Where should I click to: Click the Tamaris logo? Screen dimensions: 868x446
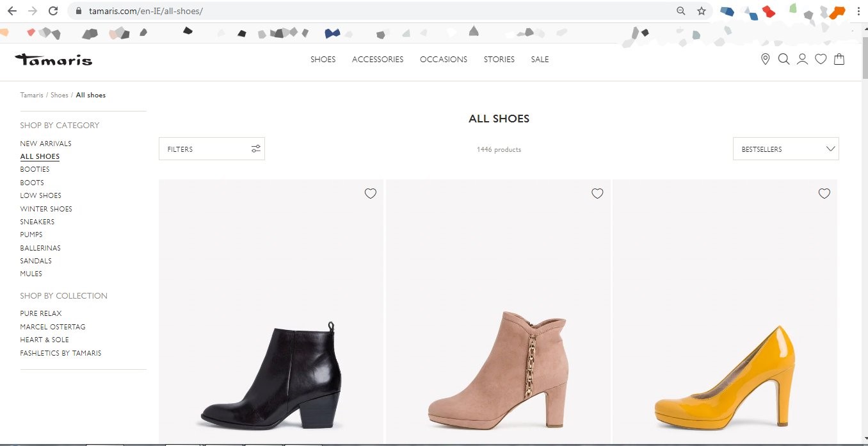[x=54, y=60]
